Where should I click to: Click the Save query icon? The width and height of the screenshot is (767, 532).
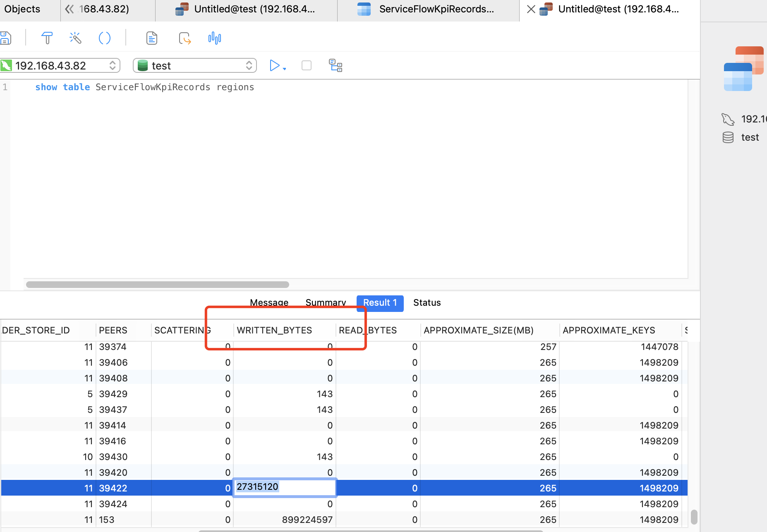[x=6, y=38]
